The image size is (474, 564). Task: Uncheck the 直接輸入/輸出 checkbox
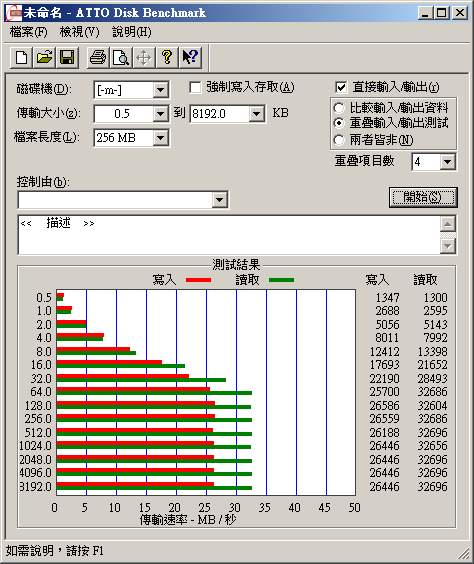tap(341, 87)
